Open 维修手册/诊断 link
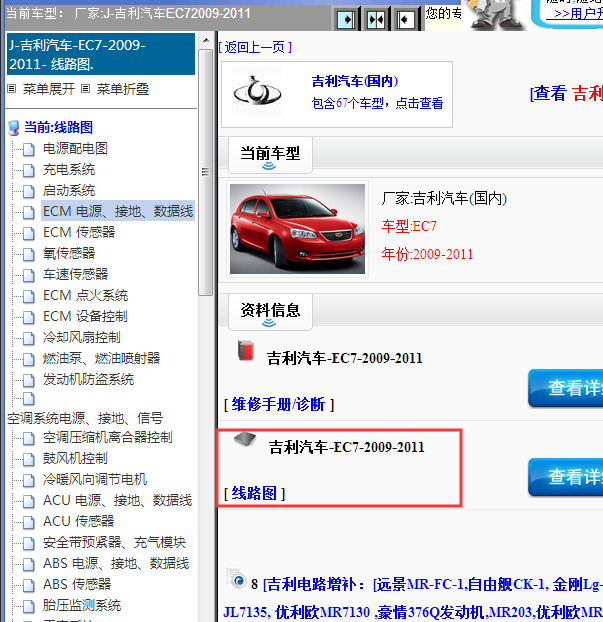This screenshot has width=603, height=622. 278,404
